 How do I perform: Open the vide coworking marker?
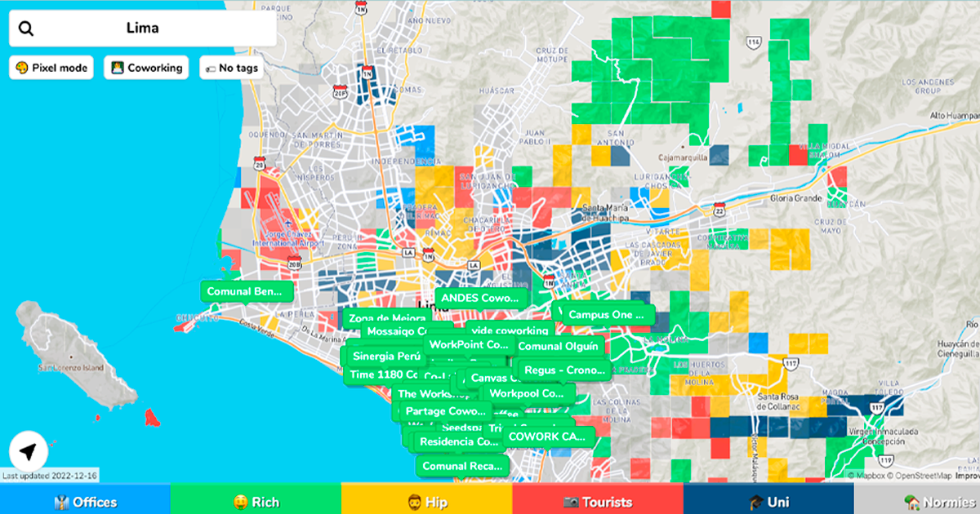point(510,330)
